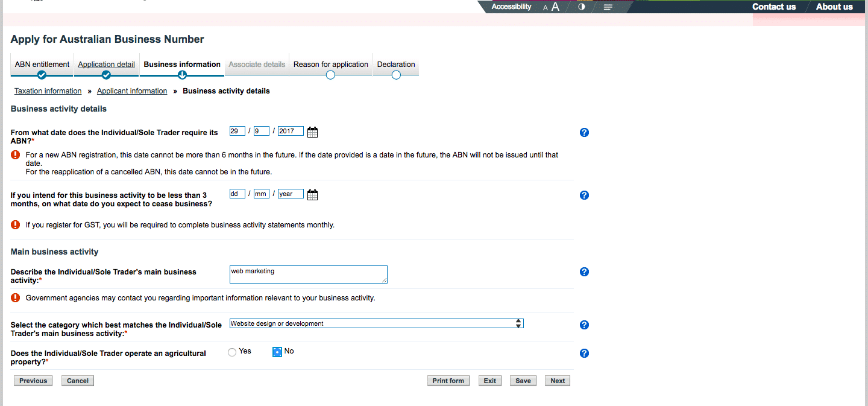868x406 pixels.
Task: Click the Next button
Action: 558,381
